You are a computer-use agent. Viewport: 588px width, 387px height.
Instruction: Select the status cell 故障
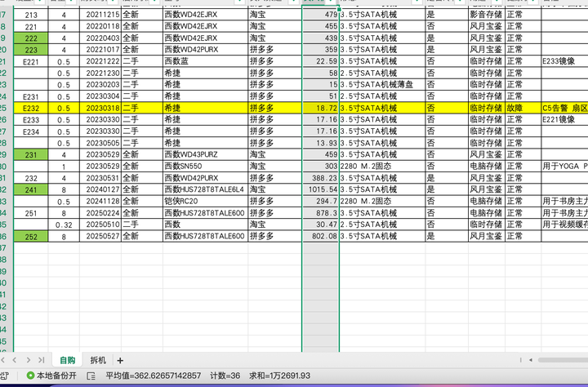(x=523, y=109)
